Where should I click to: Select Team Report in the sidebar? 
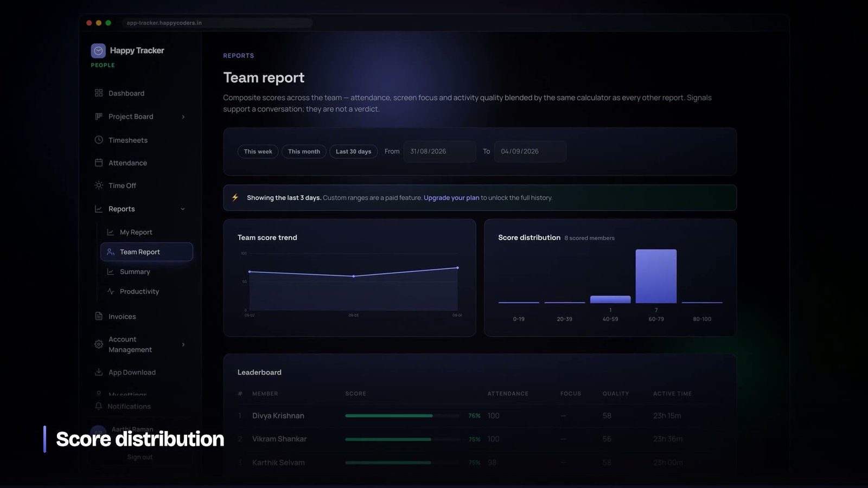coord(146,252)
